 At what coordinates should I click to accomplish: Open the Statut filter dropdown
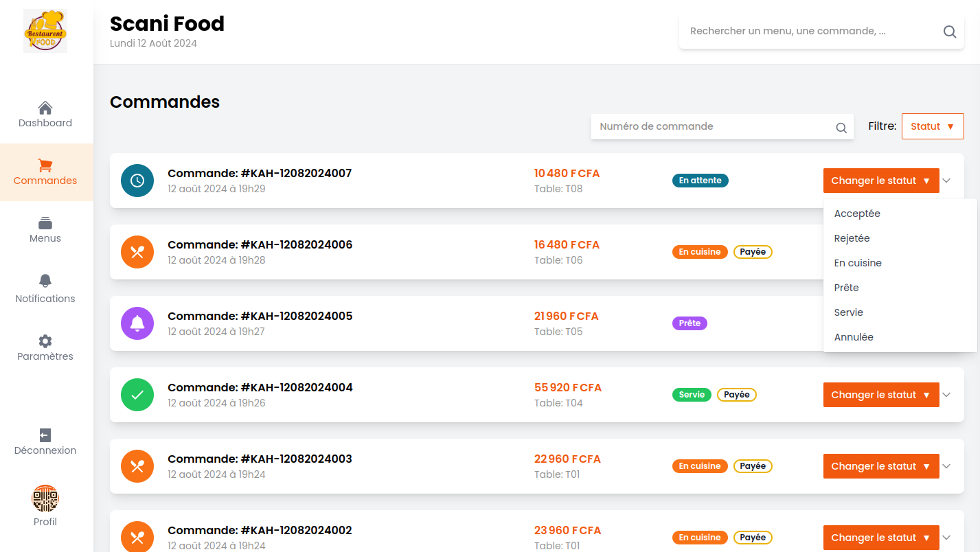933,126
